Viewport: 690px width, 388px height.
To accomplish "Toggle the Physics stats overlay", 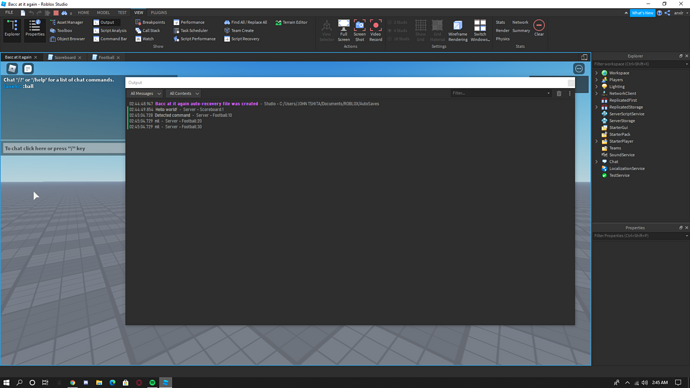I will point(503,39).
